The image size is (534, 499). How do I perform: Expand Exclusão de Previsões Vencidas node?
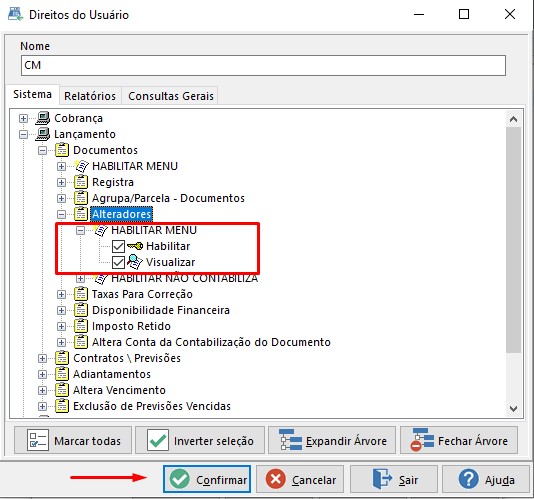pyautogui.click(x=42, y=406)
